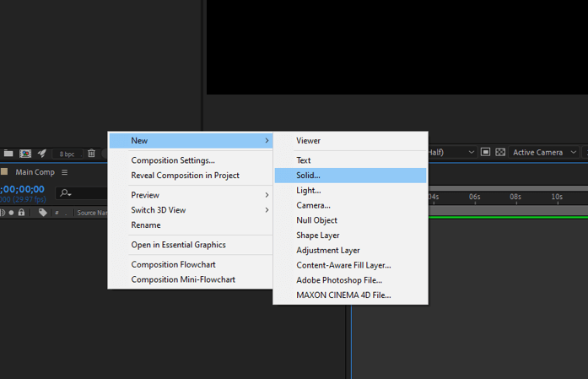Click the audio speaker column icon
588x379 pixels.
click(x=3, y=213)
